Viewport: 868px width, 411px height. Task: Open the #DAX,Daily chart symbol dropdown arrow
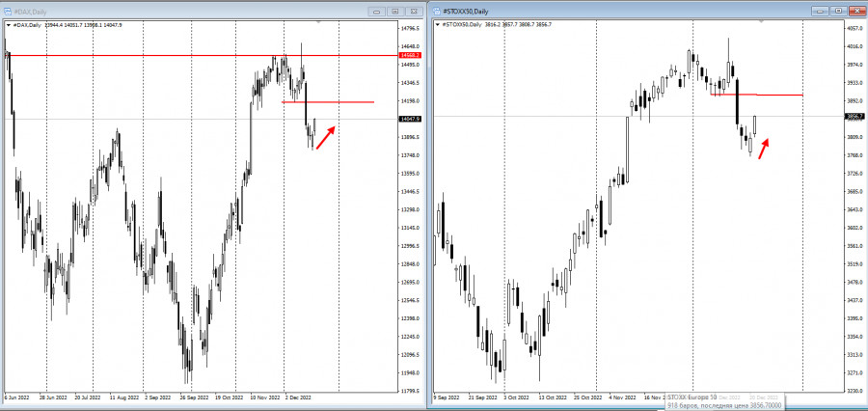coord(7,25)
